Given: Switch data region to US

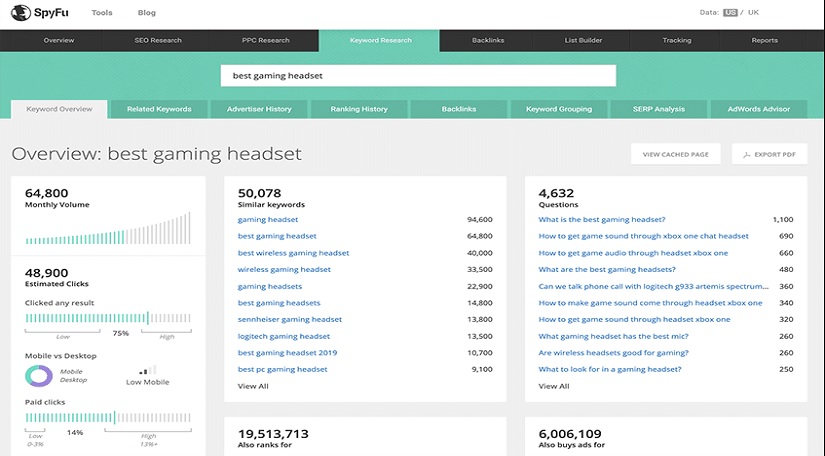Looking at the screenshot, I should [x=730, y=13].
